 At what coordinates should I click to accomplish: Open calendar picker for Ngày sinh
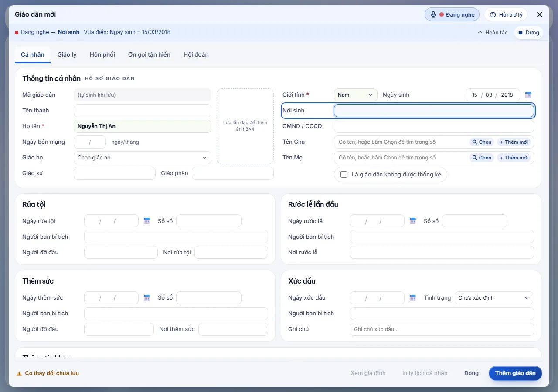(x=528, y=95)
